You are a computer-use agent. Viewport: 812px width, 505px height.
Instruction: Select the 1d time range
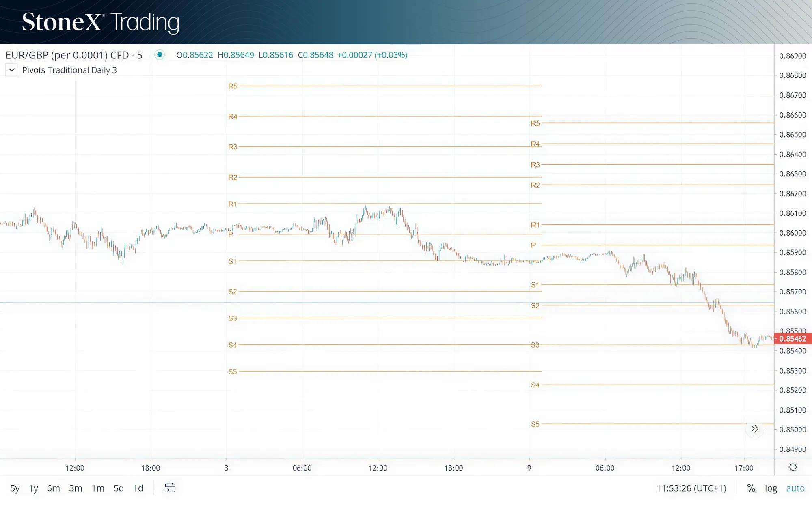pos(138,488)
